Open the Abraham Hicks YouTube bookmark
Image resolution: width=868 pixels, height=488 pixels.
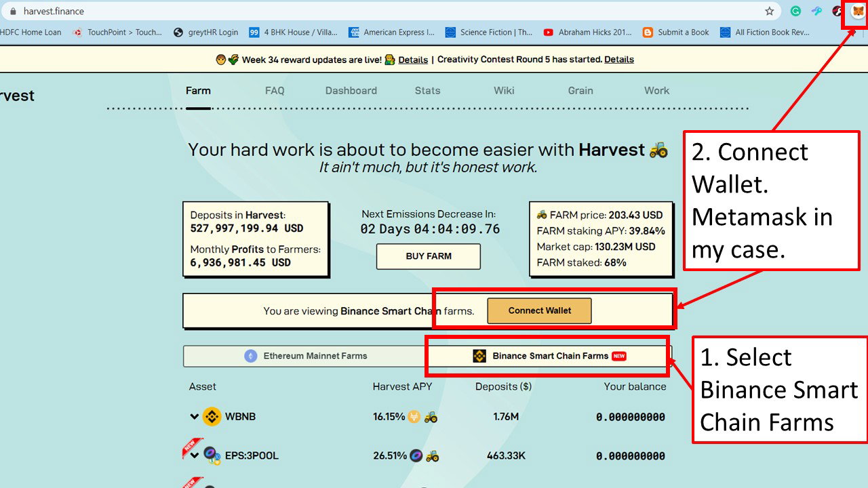(587, 32)
